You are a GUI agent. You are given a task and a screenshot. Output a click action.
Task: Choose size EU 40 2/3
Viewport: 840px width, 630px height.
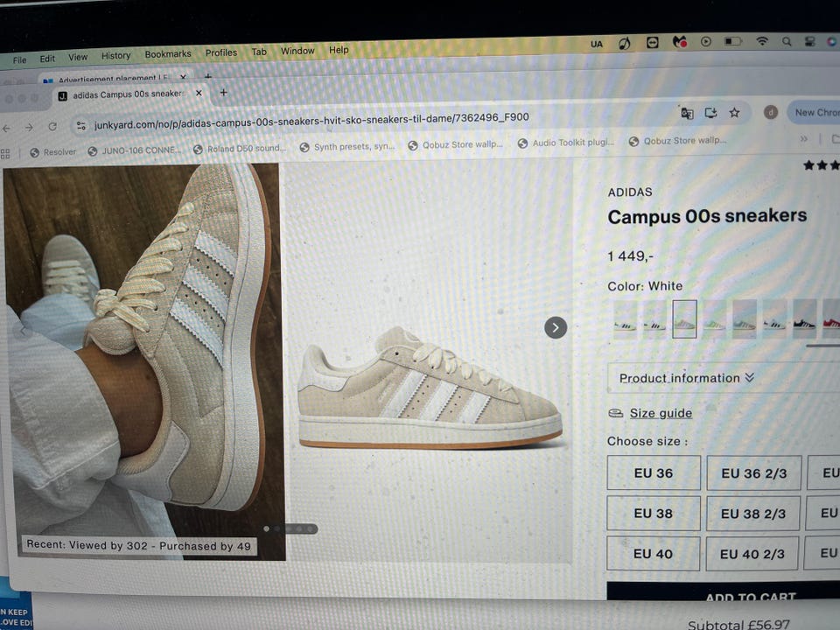click(752, 553)
